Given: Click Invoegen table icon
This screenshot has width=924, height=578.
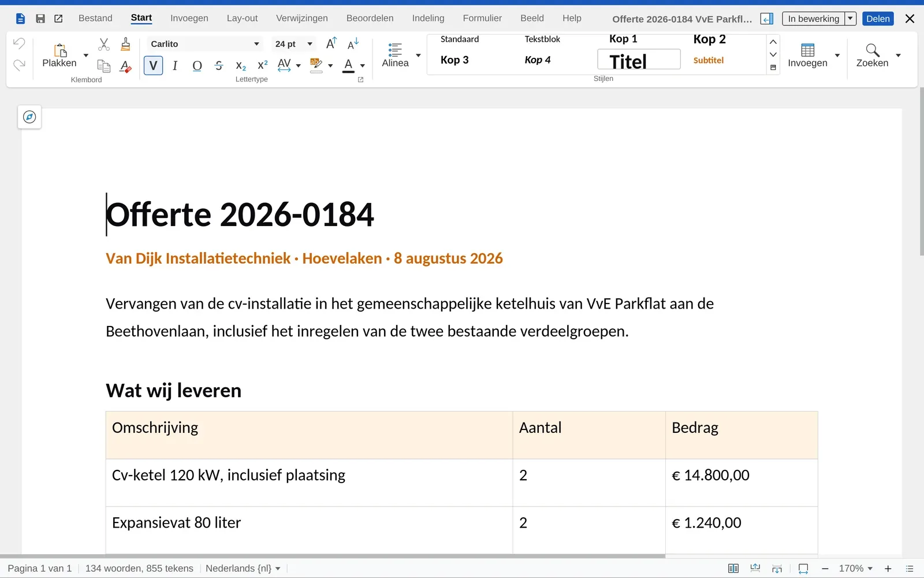Looking at the screenshot, I should coord(807,55).
